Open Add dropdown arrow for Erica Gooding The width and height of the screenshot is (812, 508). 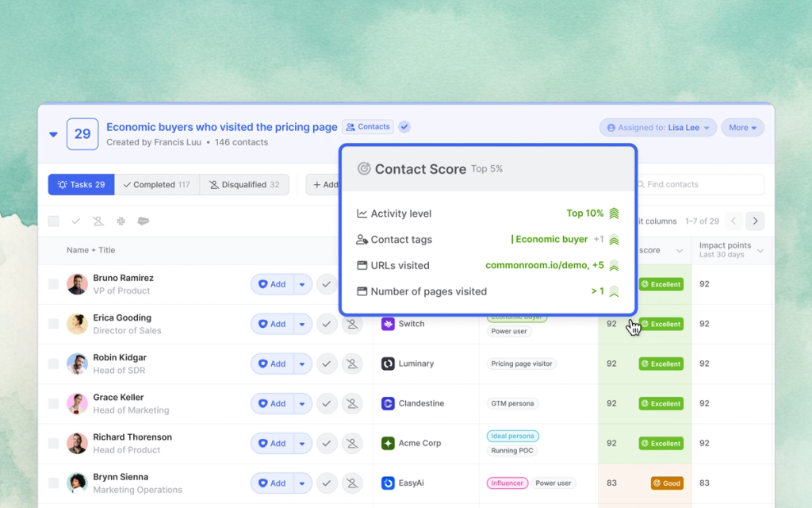tap(302, 324)
